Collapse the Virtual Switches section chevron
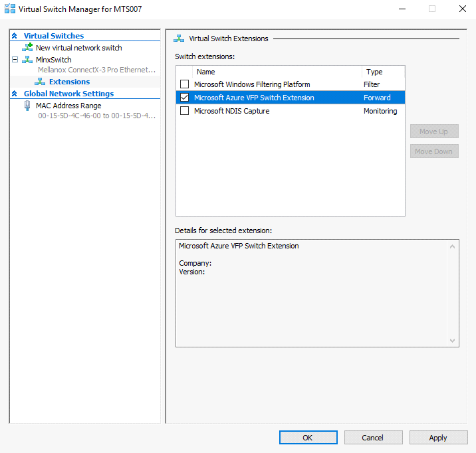 tap(15, 36)
